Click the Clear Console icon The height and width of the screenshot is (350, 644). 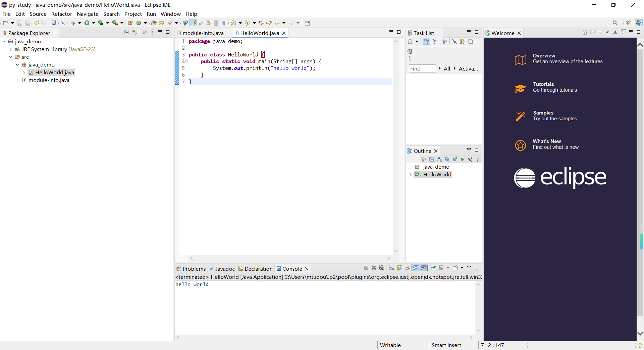392,268
